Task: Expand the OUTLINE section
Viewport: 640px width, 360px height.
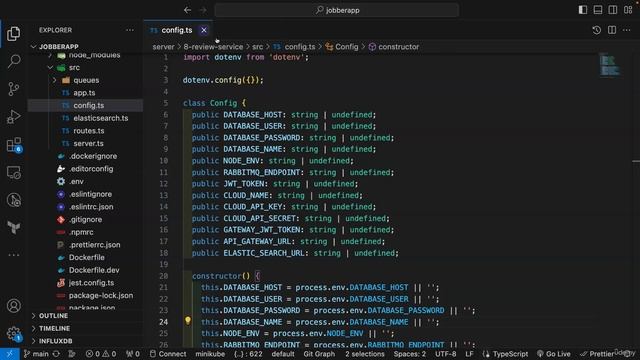Action: pos(53,316)
